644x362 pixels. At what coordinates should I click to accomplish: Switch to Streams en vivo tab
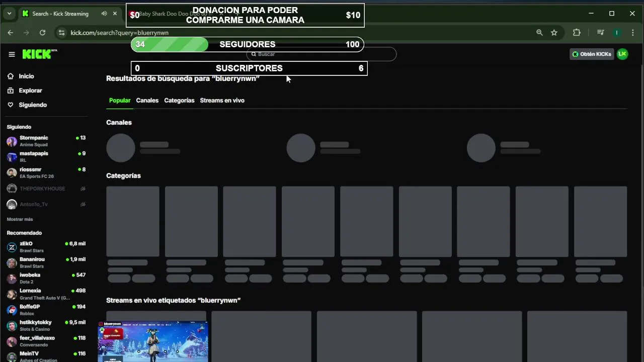coord(222,101)
